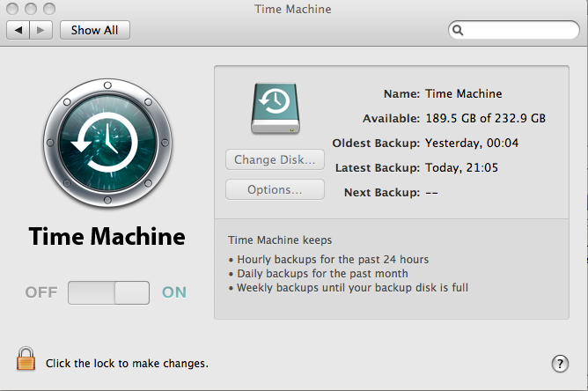Focus the System Preferences search field

click(519, 30)
